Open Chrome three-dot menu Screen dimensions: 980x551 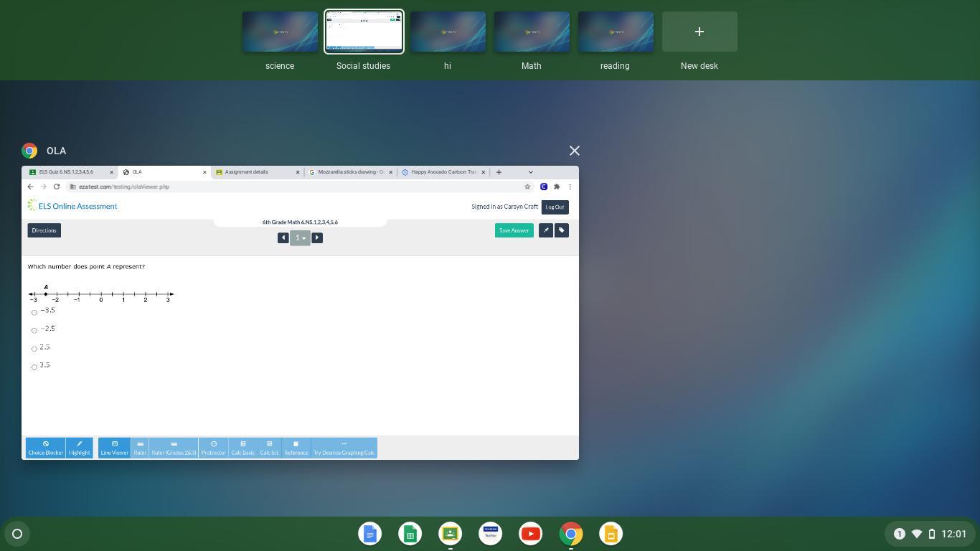[570, 187]
